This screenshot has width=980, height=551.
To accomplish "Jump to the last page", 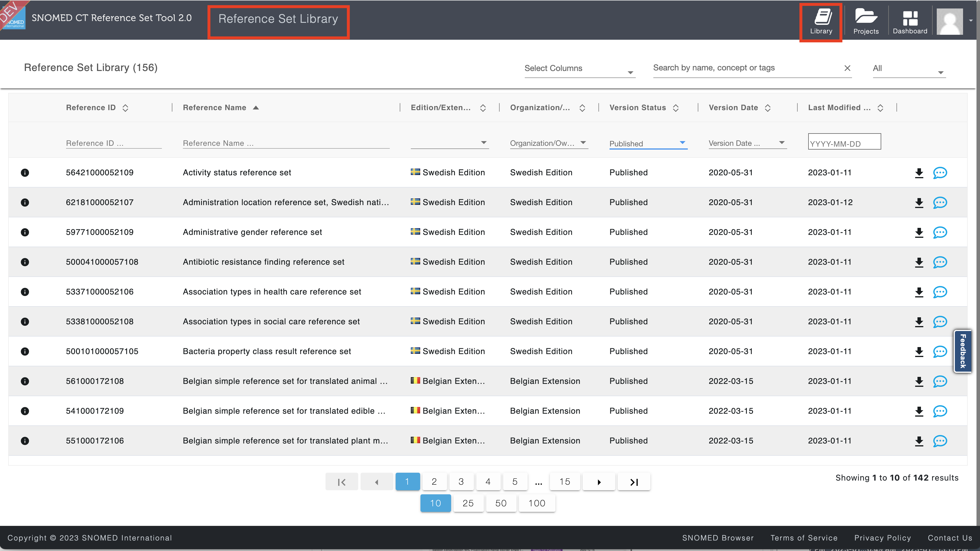I will 634,482.
